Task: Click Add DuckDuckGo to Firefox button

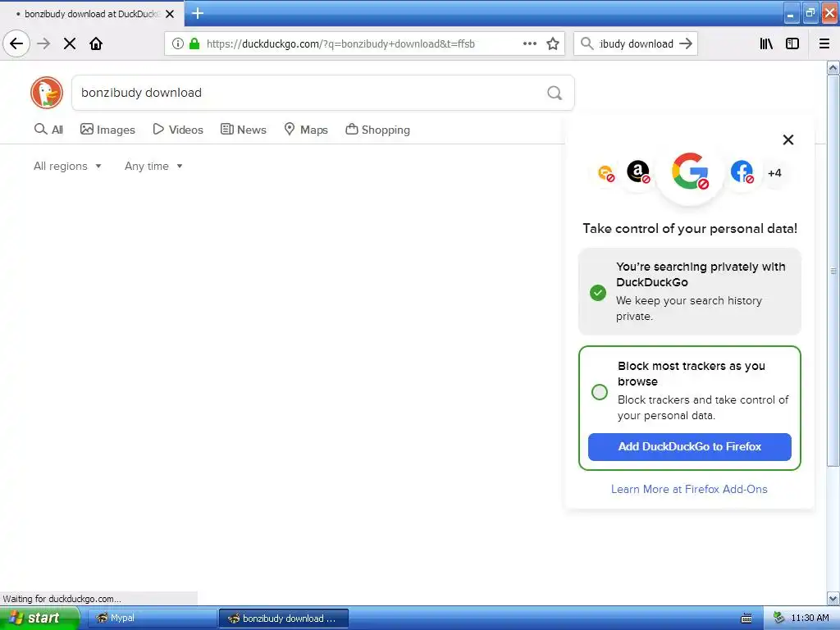Action: coord(689,447)
